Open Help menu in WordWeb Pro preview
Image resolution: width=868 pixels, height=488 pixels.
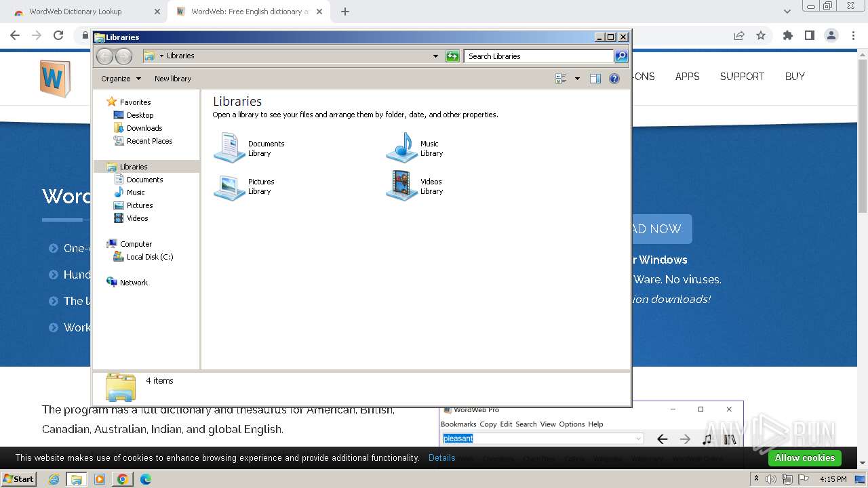(595, 424)
